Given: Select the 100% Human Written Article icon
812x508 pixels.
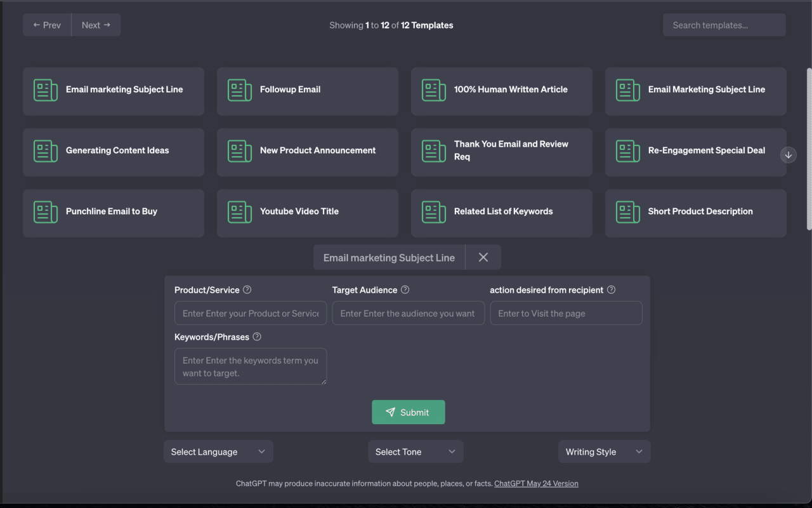Looking at the screenshot, I should (433, 90).
